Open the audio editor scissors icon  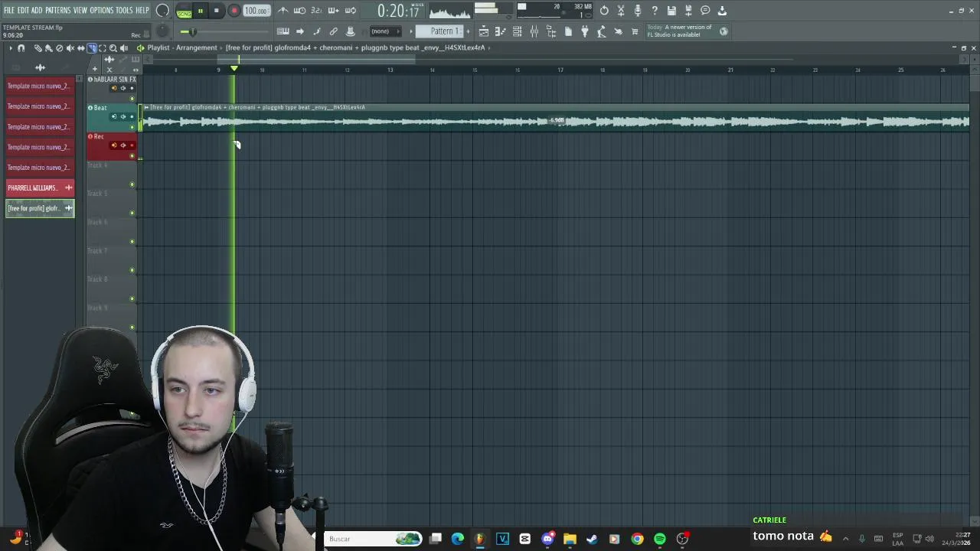point(621,11)
